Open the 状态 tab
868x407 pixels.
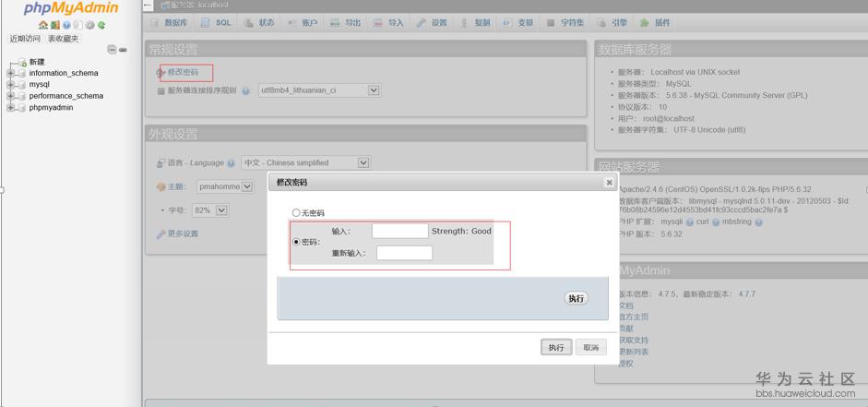click(x=259, y=23)
